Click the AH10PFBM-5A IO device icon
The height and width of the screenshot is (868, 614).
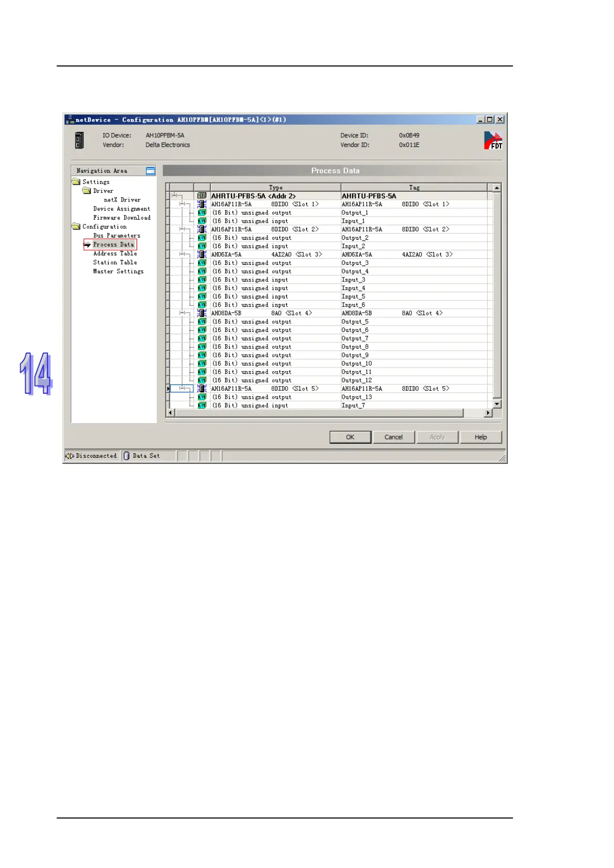point(79,140)
